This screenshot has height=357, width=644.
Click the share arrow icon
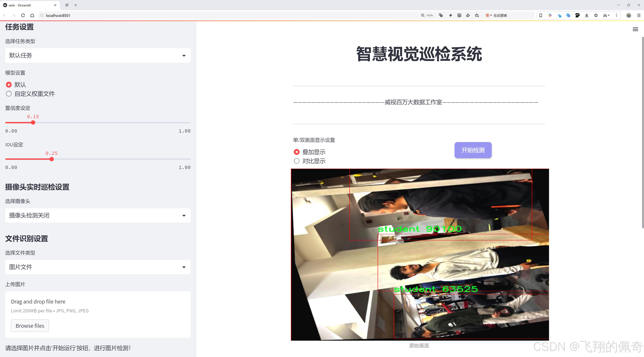click(468, 15)
